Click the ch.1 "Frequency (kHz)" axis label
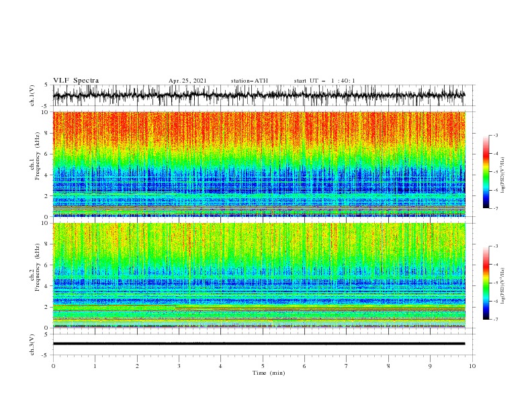This screenshot has height=411, width=532. (x=38, y=156)
